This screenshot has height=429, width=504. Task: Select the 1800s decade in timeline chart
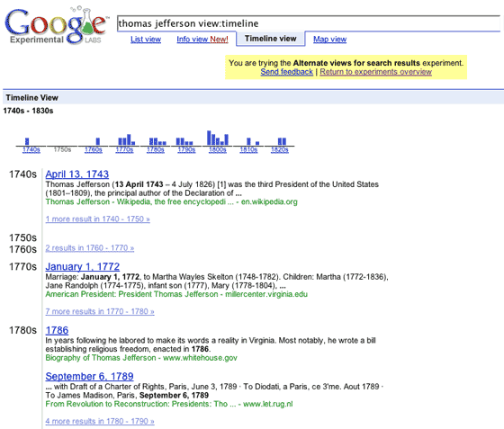click(x=218, y=149)
